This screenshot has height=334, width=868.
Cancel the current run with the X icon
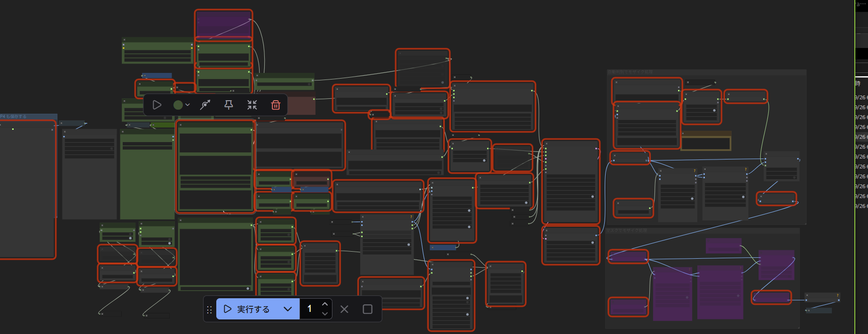344,309
